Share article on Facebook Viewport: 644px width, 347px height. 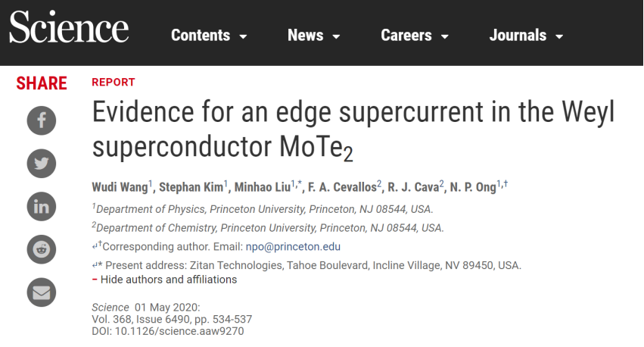[42, 120]
